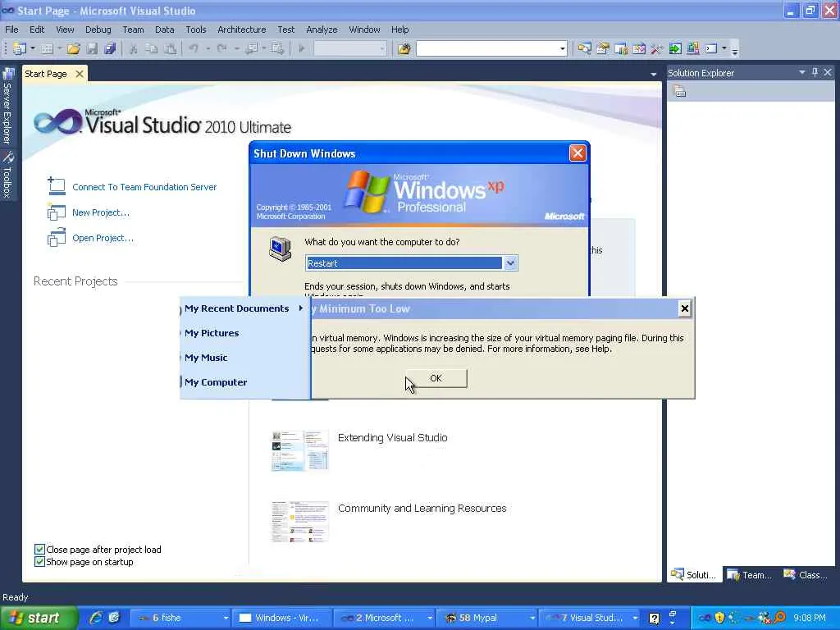Click the Save All toolbar icon
Viewport: 840px width, 630px height.
coord(110,48)
